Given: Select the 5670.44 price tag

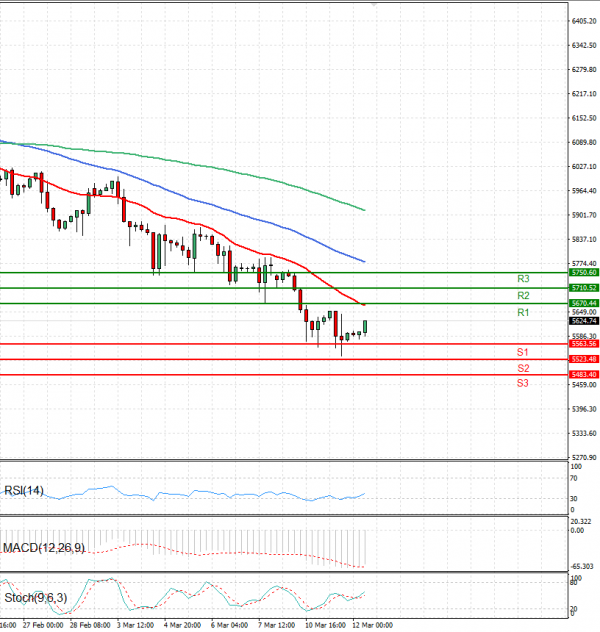Looking at the screenshot, I should (x=584, y=303).
